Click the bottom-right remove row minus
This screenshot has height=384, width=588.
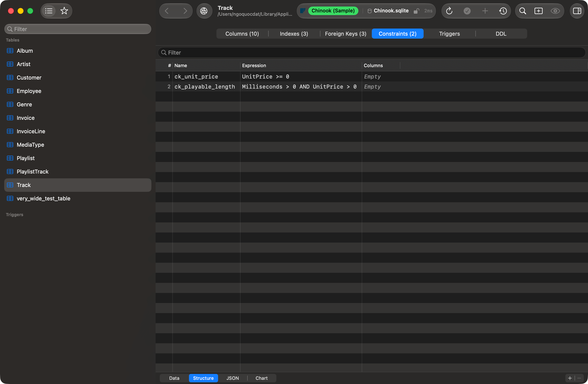579,378
